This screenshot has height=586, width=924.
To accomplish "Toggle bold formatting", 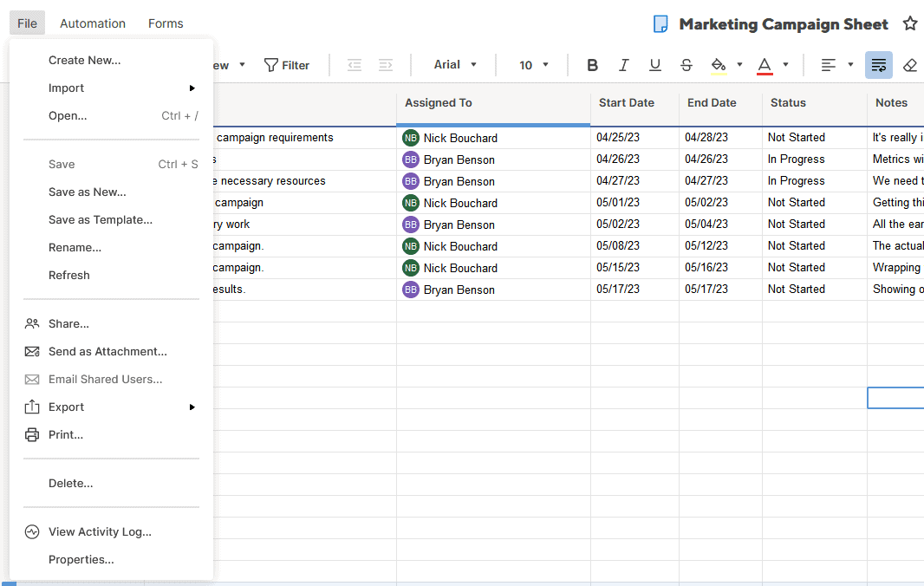I will point(592,65).
